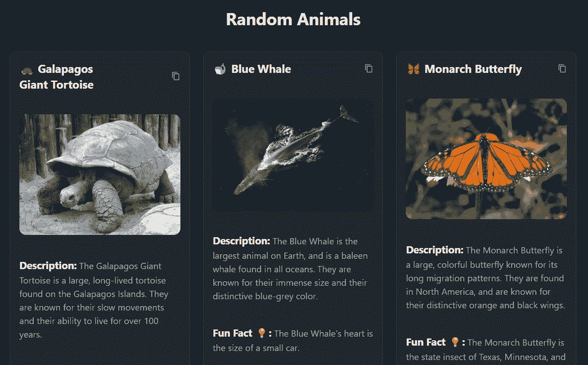Click the Description label on the tortoise card

(48, 266)
